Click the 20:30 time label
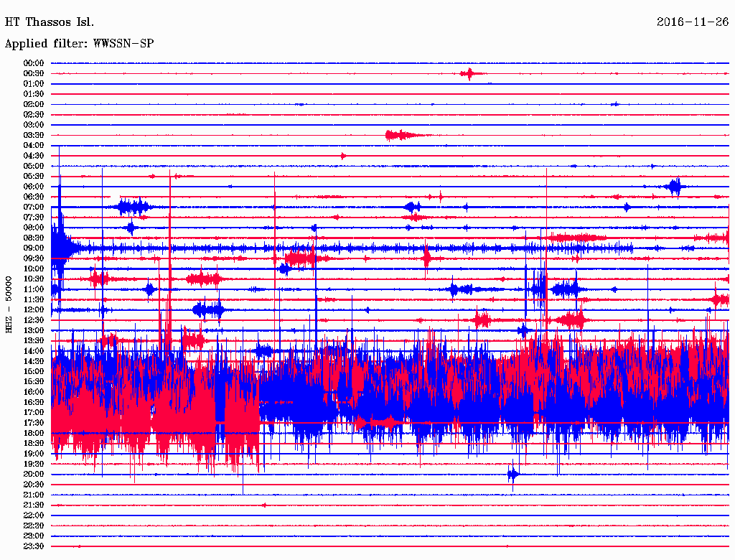Image resolution: width=735 pixels, height=560 pixels. click(x=34, y=485)
